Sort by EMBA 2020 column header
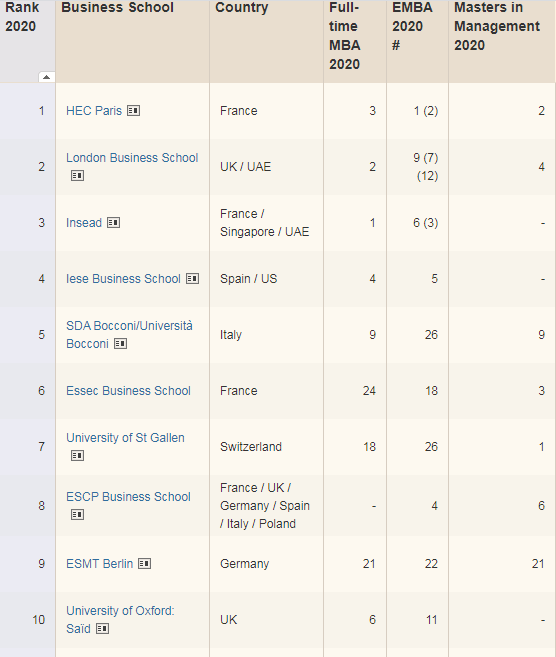556x657 pixels. (x=412, y=26)
